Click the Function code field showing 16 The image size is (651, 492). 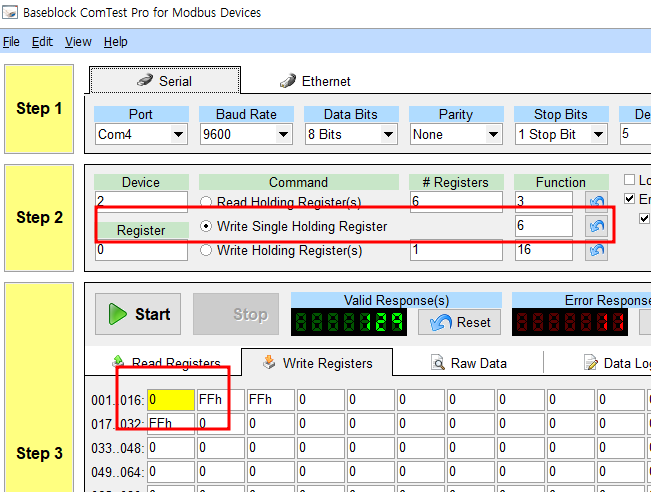(544, 250)
